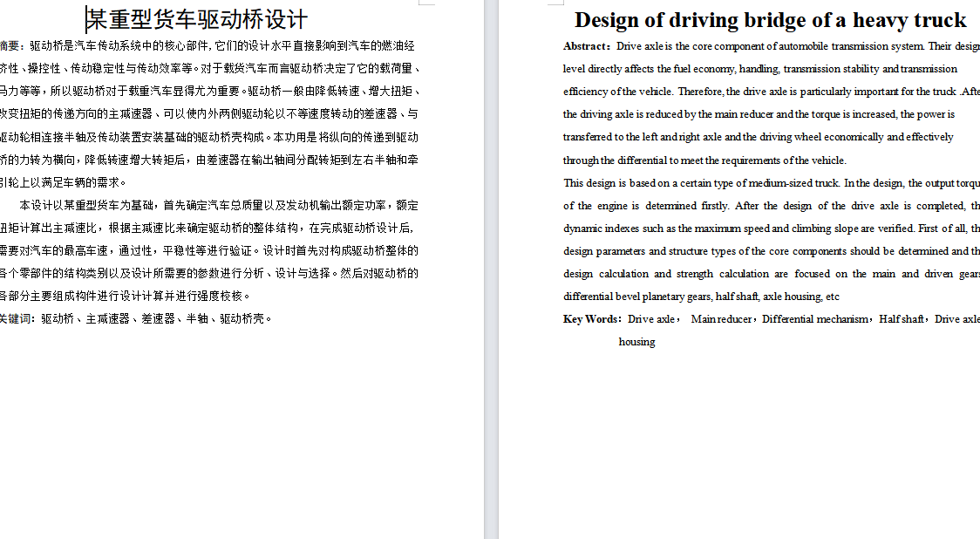Click the page corner crop mark on left page
This screenshot has height=539, width=980.
[426, 3]
